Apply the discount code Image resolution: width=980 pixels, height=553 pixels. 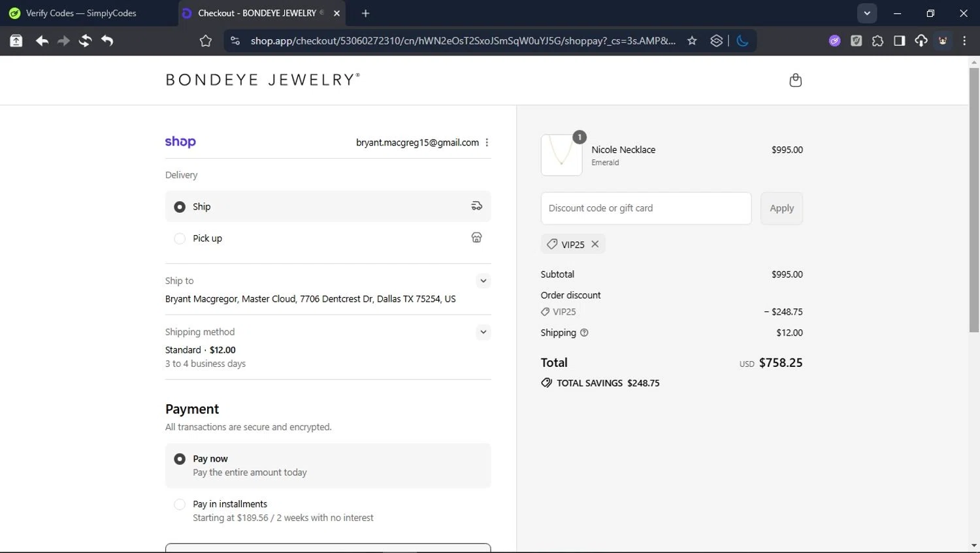point(781,208)
